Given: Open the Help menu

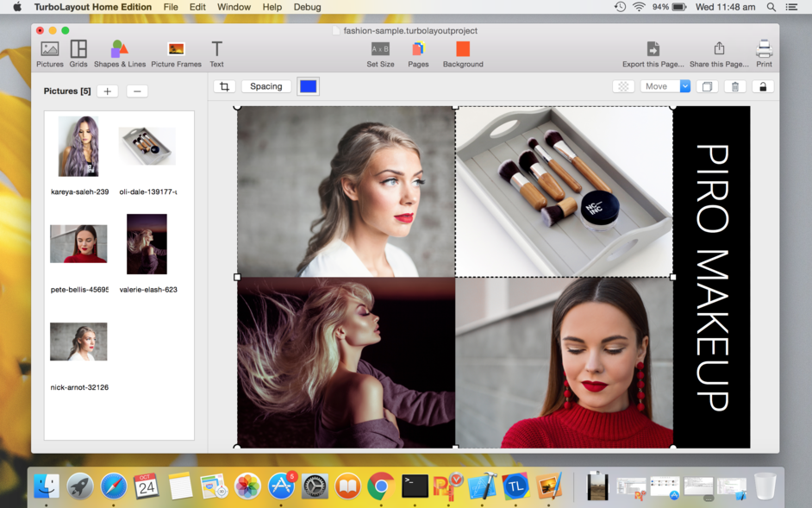Looking at the screenshot, I should 272,7.
